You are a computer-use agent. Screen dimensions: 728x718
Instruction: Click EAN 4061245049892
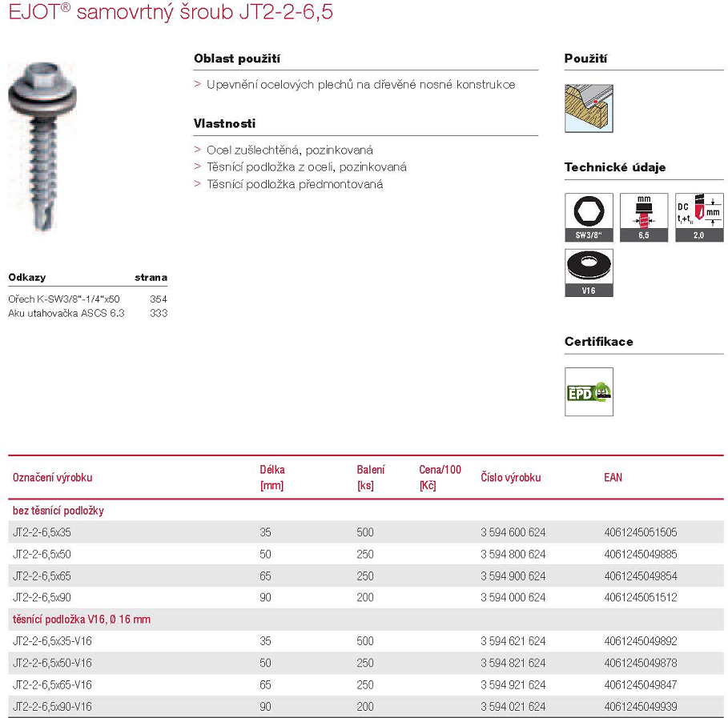(641, 641)
